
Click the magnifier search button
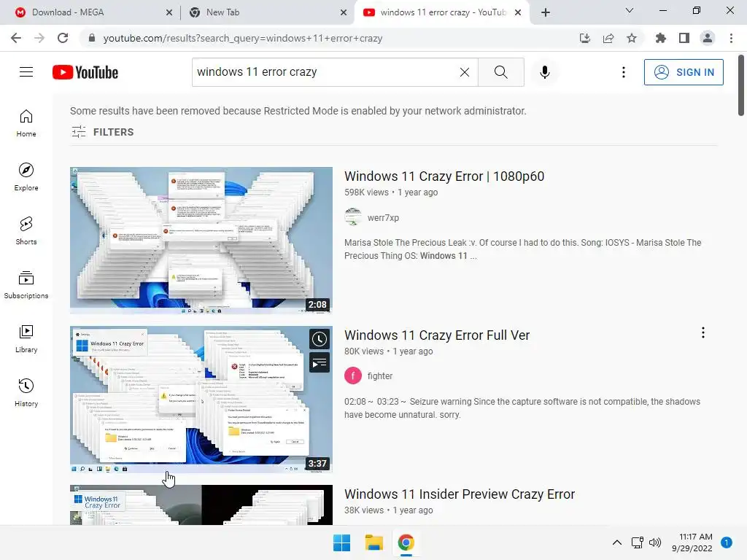[500, 72]
